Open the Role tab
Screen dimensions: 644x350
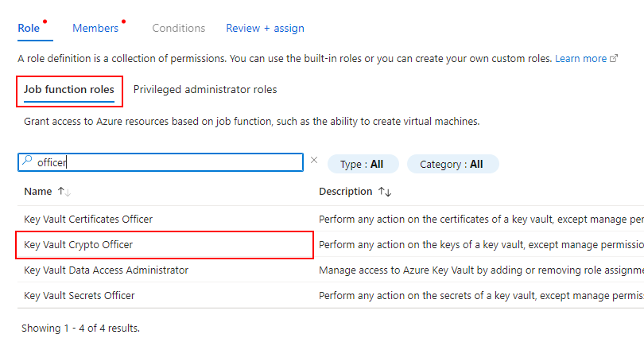pos(29,28)
